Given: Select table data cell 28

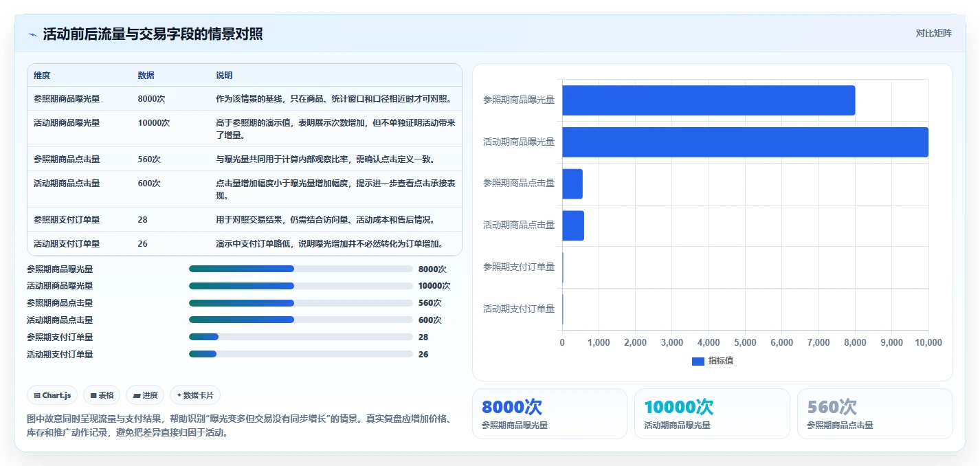Looking at the screenshot, I should click(x=142, y=220).
